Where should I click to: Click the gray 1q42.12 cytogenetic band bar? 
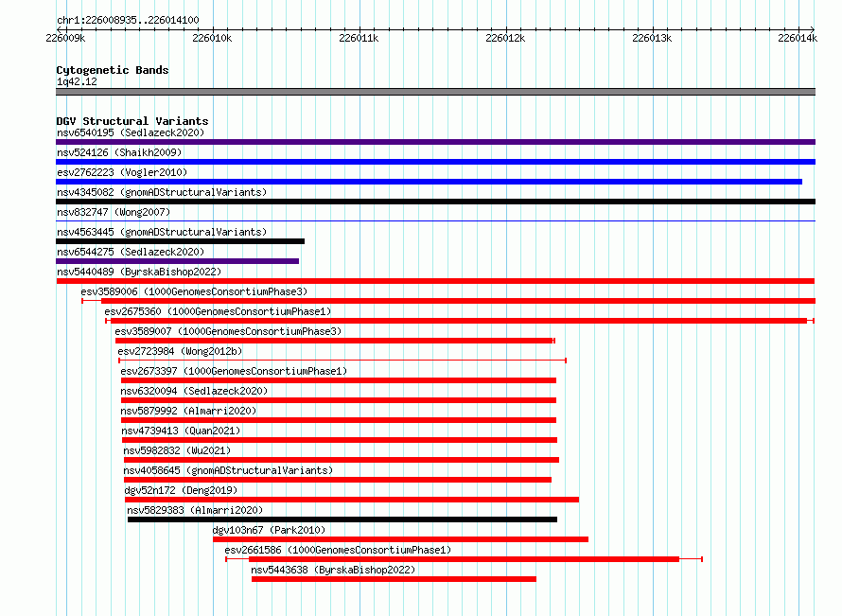(x=435, y=92)
